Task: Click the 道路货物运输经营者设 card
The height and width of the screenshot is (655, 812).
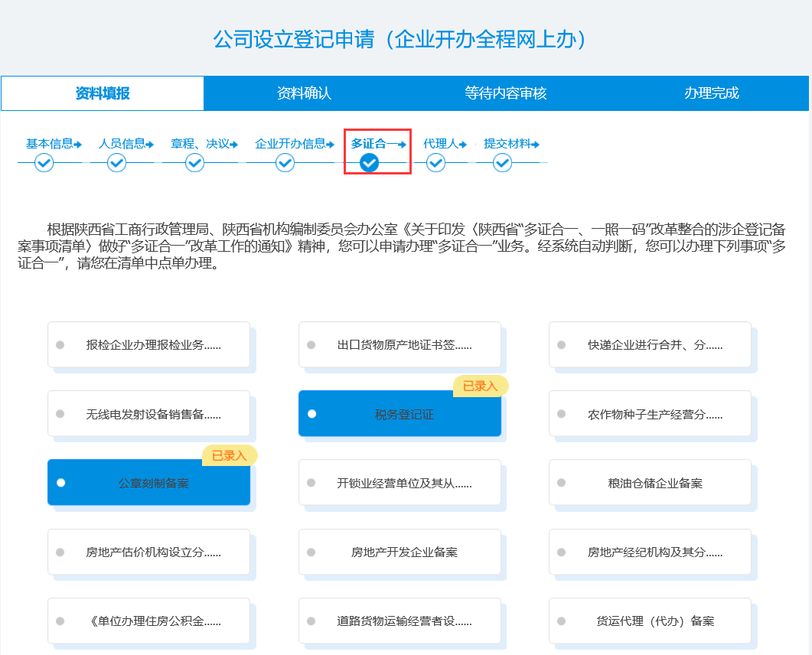Action: pyautogui.click(x=399, y=621)
